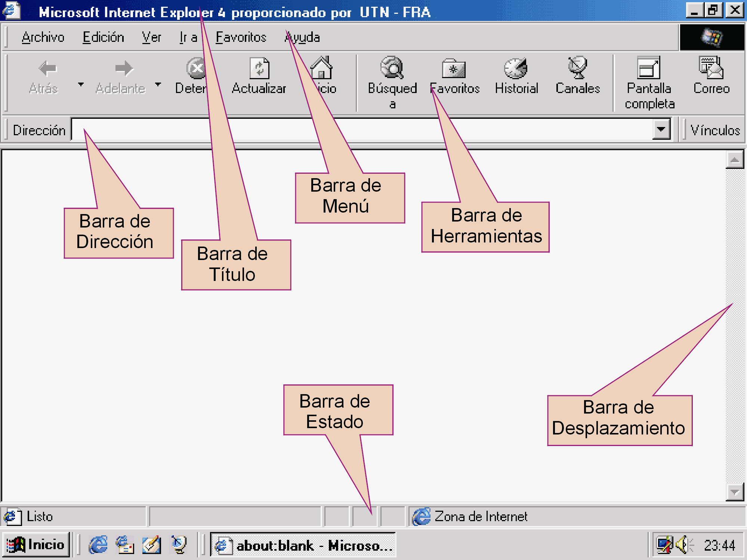Open the Favoritos toolbar folder icon
Viewport: 747px width, 560px height.
click(x=454, y=69)
